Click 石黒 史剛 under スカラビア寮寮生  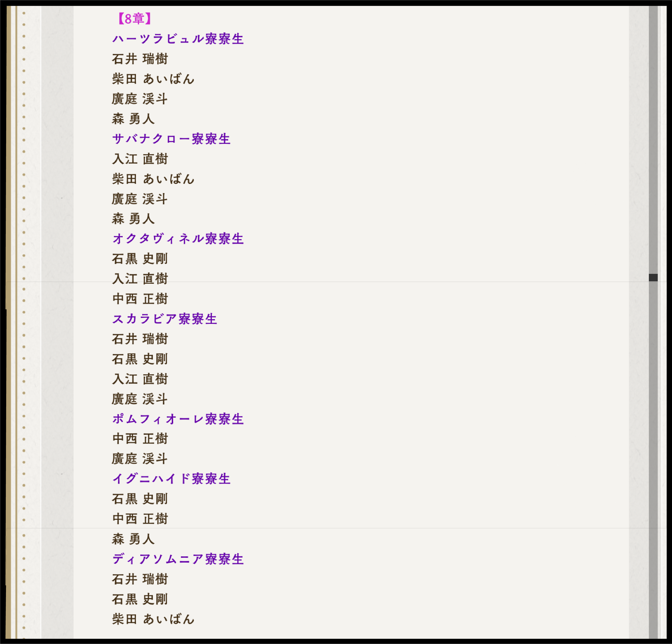point(140,359)
